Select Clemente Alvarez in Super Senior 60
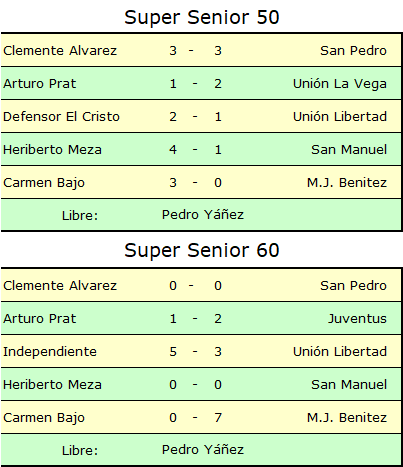Screen dimensions: 403x467 [60, 286]
